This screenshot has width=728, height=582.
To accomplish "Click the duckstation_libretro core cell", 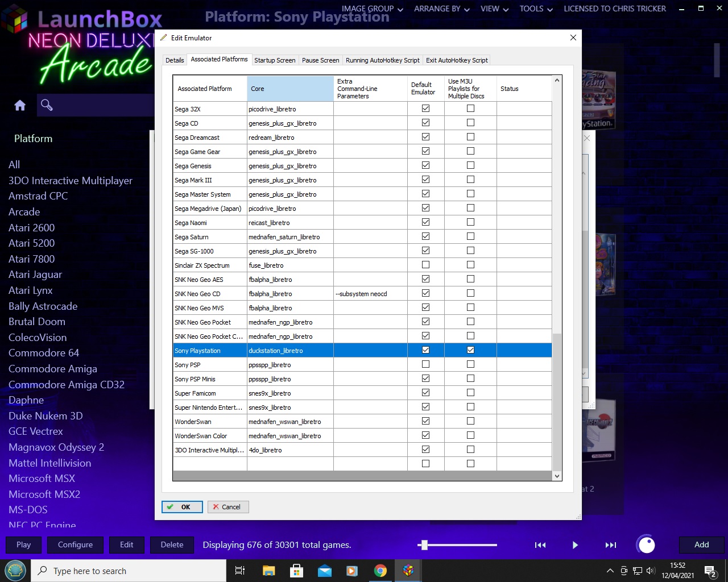I will click(x=290, y=351).
